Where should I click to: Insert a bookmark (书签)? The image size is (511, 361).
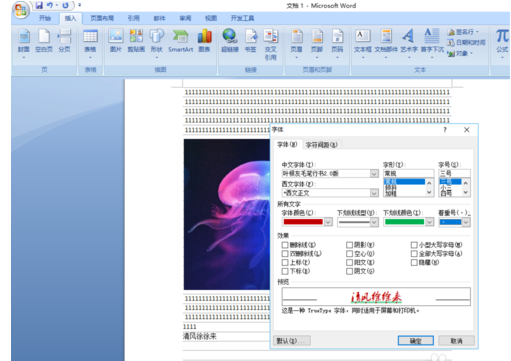pos(250,41)
